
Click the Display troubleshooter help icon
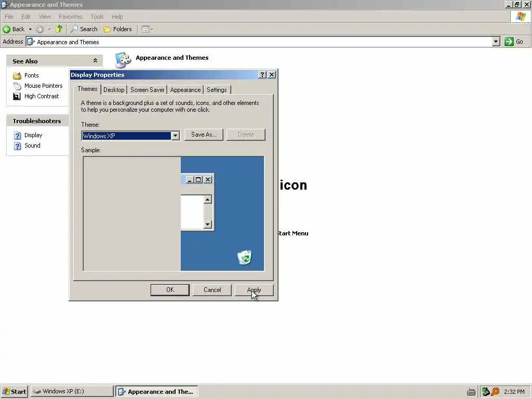(17, 136)
